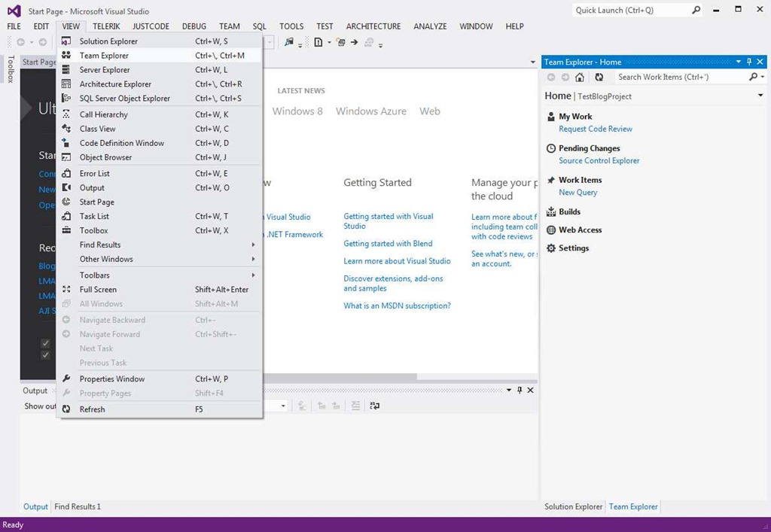
Task: Click the Work Items pin icon
Action: pyautogui.click(x=550, y=181)
